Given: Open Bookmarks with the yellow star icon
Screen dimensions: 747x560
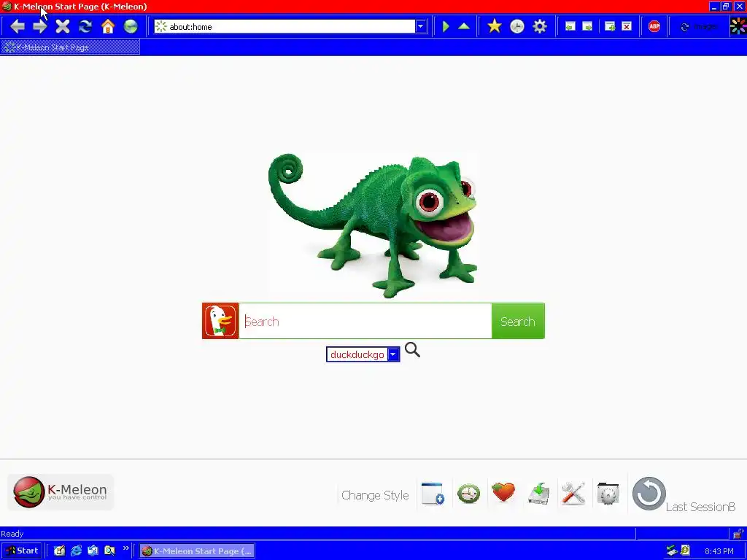Looking at the screenshot, I should click(495, 26).
